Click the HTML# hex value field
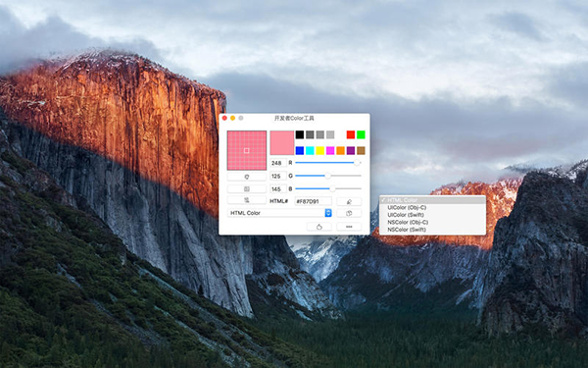Viewport: 588px width, 368px height. 314,201
